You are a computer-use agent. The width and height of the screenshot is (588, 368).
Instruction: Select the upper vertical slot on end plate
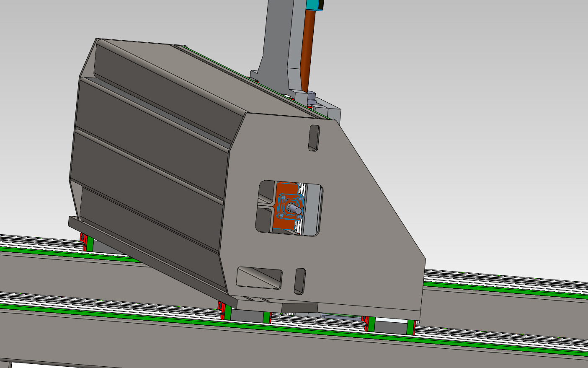pos(314,137)
